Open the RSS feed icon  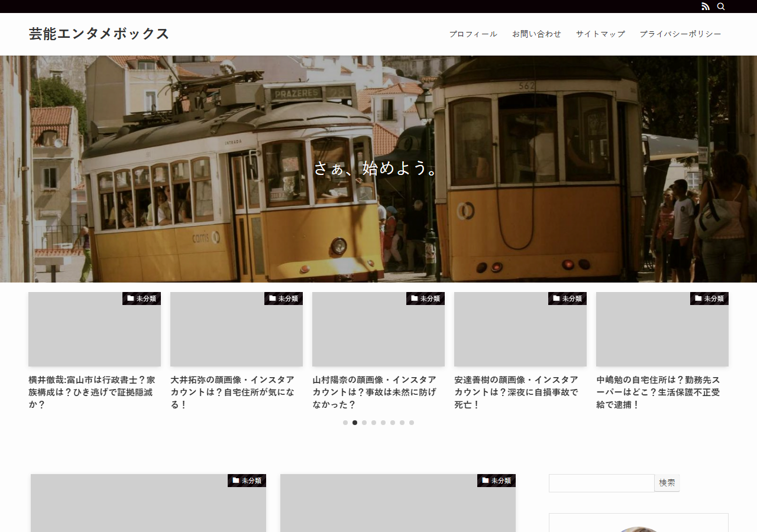[706, 7]
